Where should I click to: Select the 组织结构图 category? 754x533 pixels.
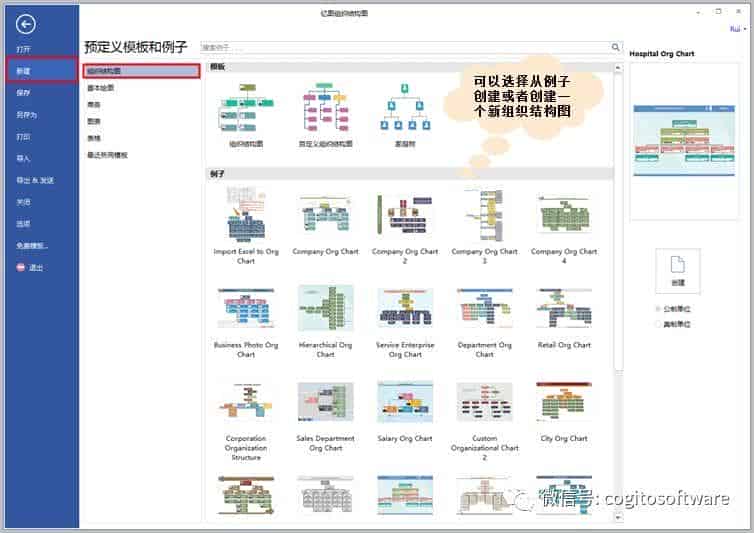141,71
